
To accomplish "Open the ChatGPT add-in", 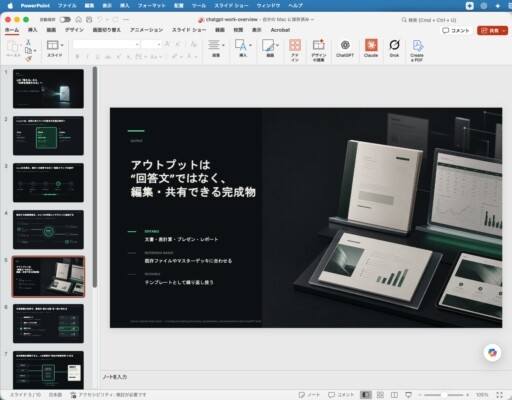I will pos(345,48).
